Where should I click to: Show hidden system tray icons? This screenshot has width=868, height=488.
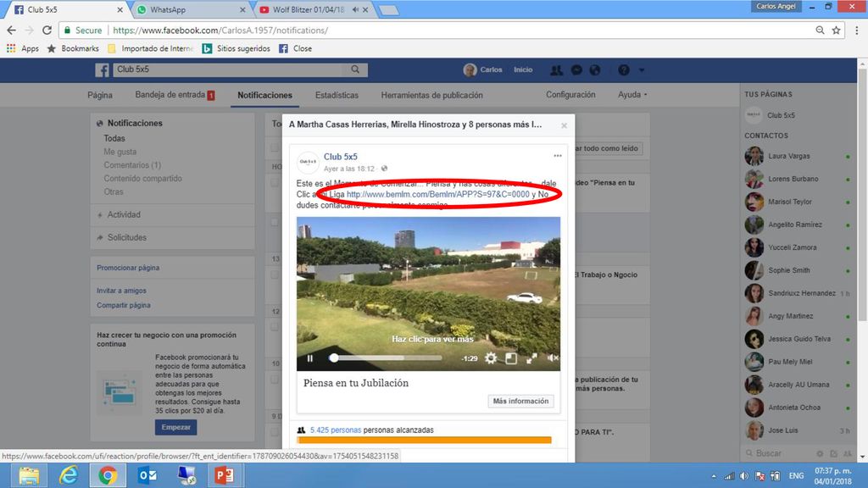[714, 476]
